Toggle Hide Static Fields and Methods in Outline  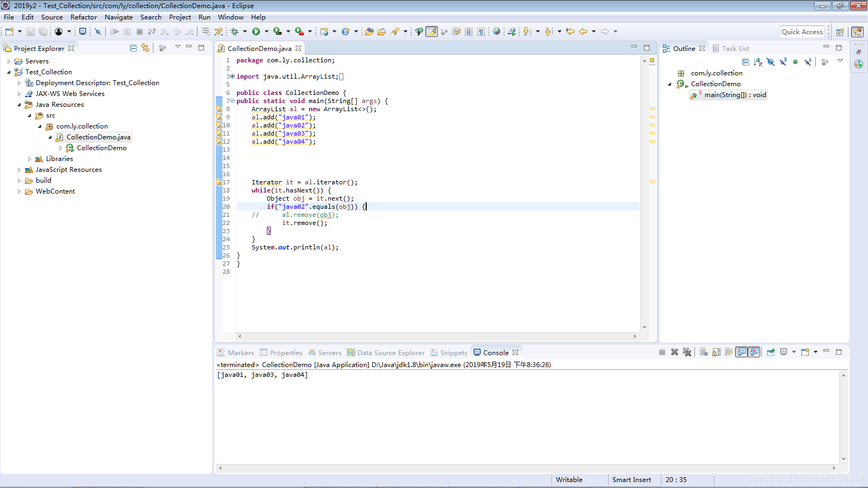click(x=783, y=62)
